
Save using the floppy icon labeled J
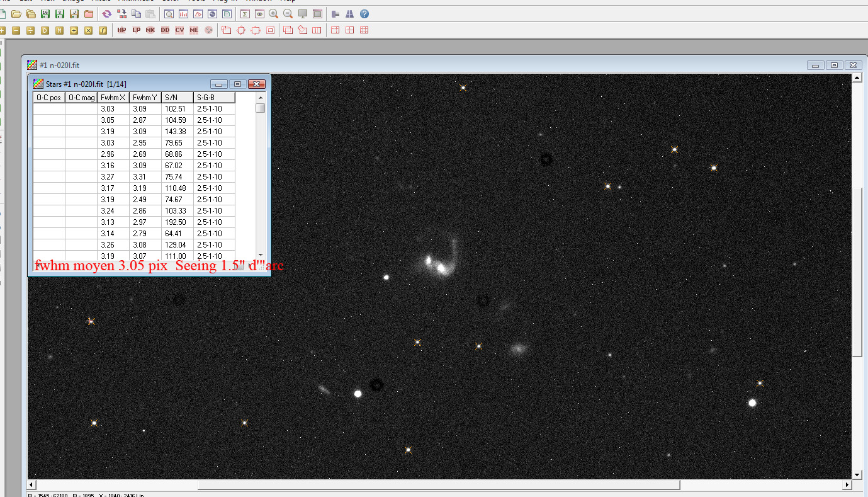74,14
